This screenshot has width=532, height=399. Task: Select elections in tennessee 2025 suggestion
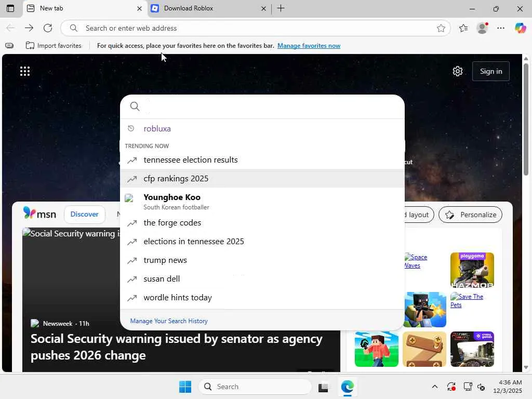(x=262, y=242)
